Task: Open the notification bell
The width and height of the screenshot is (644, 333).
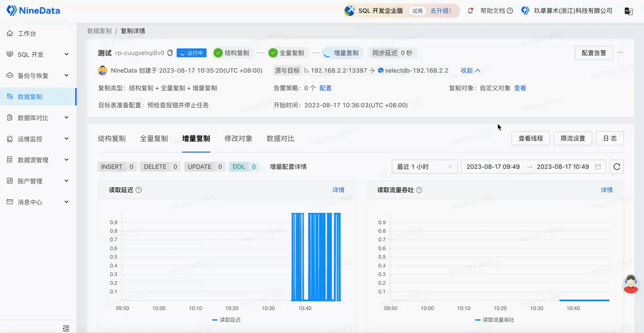Action: (470, 11)
